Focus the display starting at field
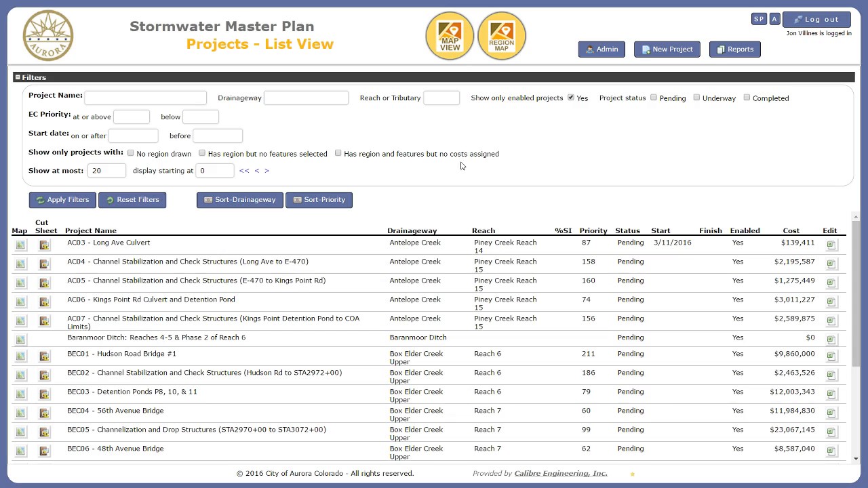Screen dimensions: 868x488 [x=215, y=170]
